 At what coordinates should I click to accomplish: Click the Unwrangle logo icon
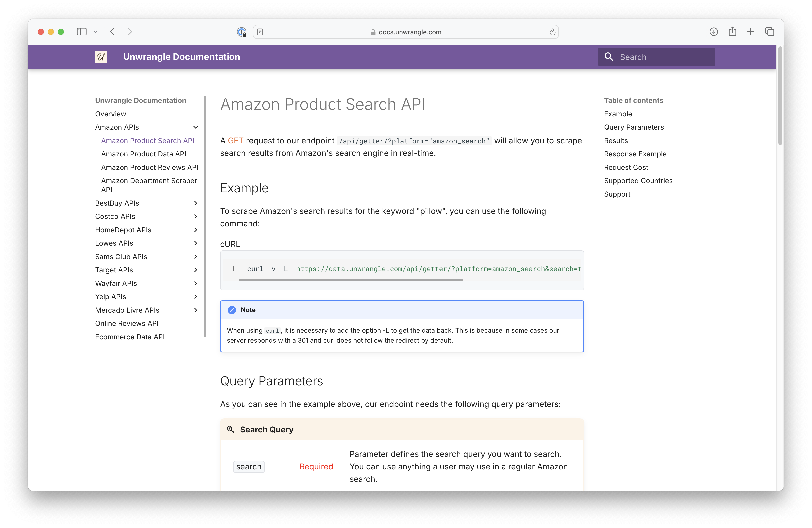(101, 57)
